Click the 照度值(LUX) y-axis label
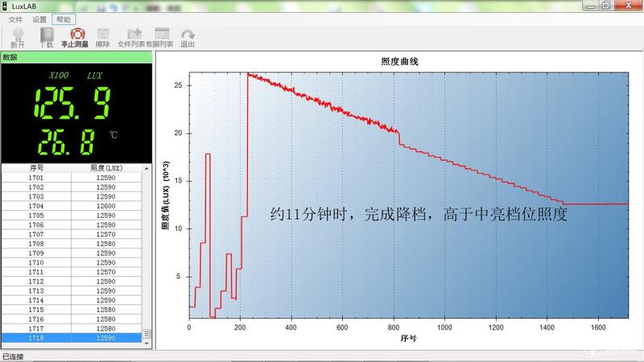Viewport: 644px width, 362px height. [x=166, y=195]
